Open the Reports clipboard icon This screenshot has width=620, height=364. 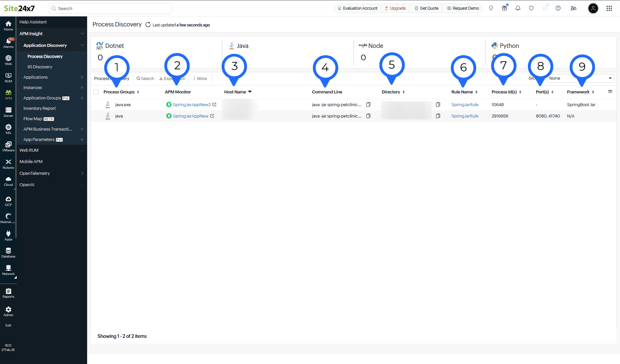[8, 293]
